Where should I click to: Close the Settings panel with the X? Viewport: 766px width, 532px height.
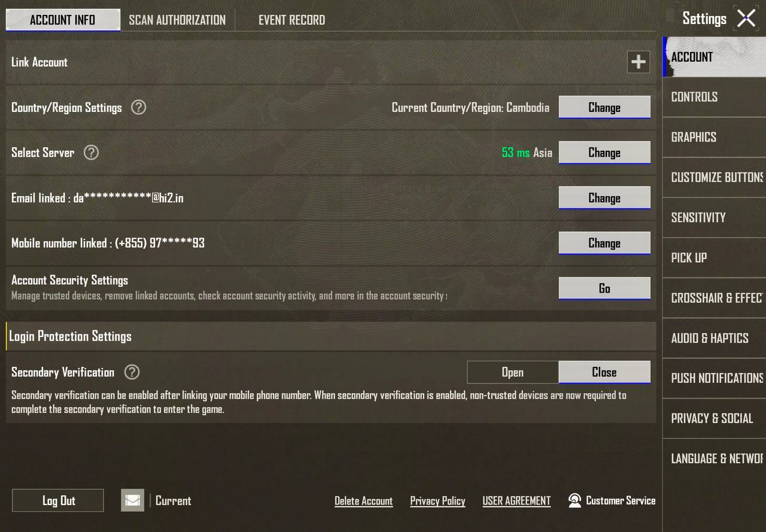pos(746,18)
